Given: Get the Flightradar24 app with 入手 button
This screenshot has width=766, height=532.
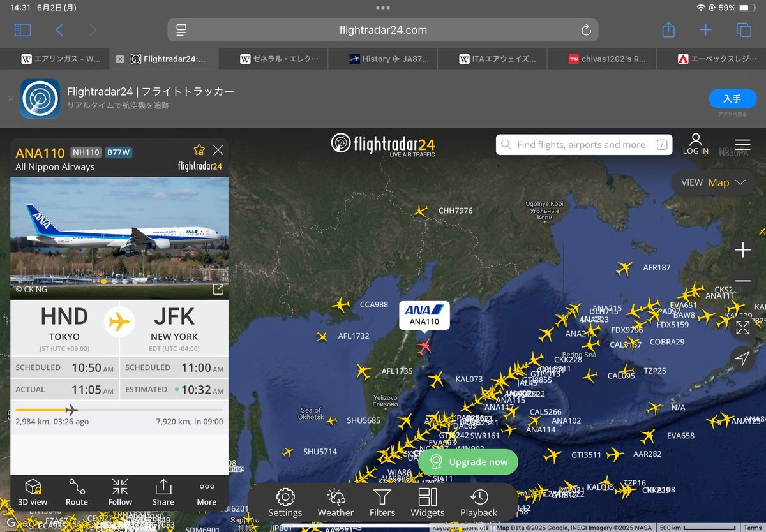Looking at the screenshot, I should pos(732,98).
